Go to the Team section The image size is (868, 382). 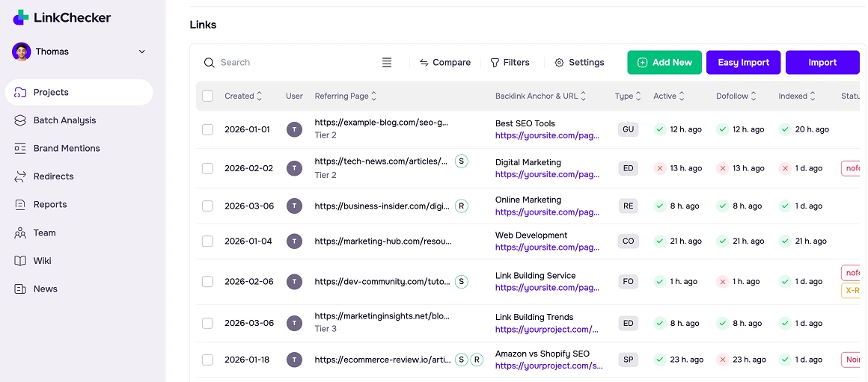pos(44,232)
